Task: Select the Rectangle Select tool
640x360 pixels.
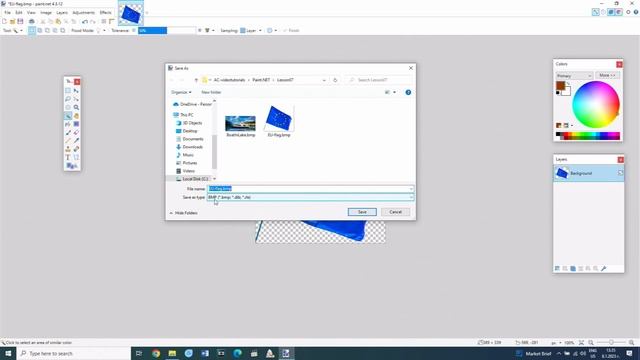Action: click(68, 91)
